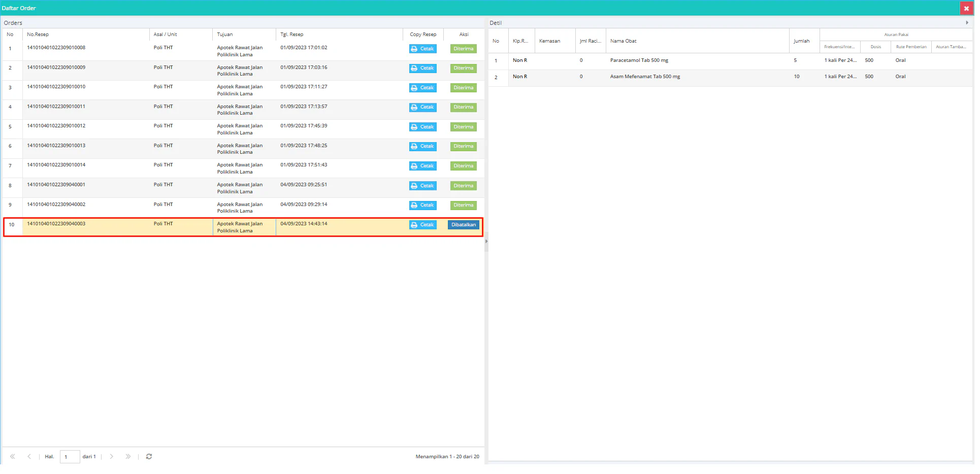
Task: Sort by Tgl. Resep column header
Action: tap(339, 35)
